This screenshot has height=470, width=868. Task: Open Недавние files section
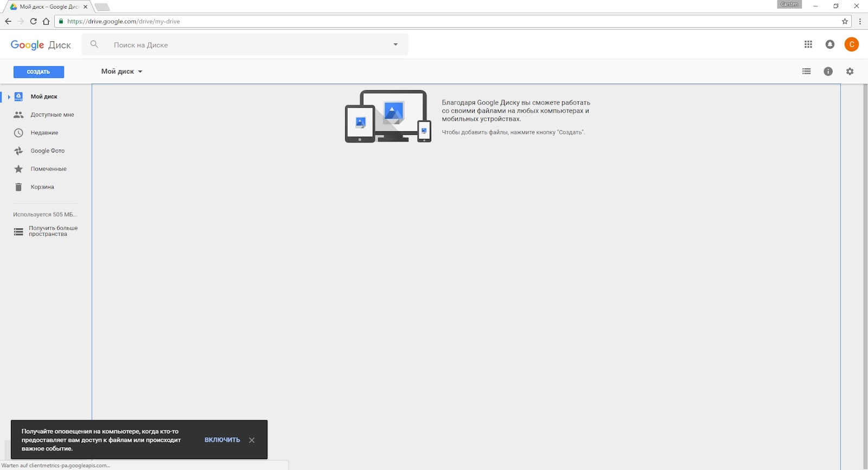[46, 133]
